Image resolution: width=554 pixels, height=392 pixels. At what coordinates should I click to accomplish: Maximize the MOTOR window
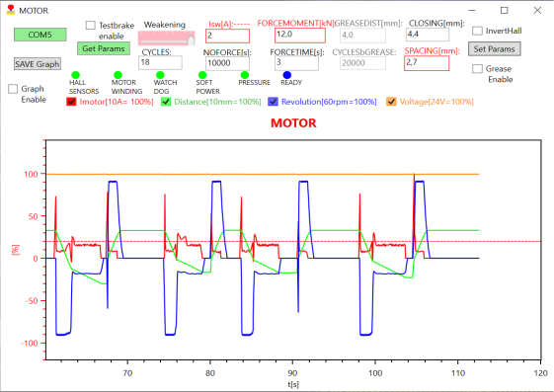505,10
